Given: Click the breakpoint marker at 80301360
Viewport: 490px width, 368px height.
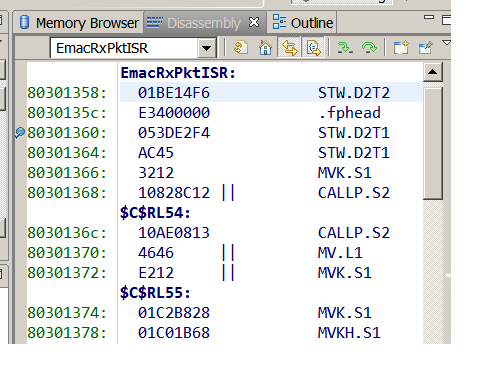Looking at the screenshot, I should 20,133.
